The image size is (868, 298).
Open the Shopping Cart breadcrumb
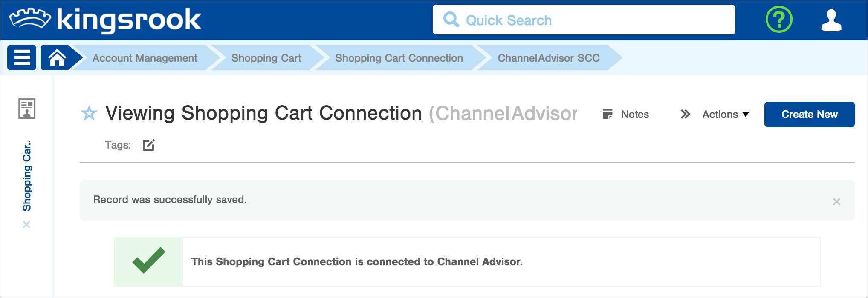click(x=266, y=58)
